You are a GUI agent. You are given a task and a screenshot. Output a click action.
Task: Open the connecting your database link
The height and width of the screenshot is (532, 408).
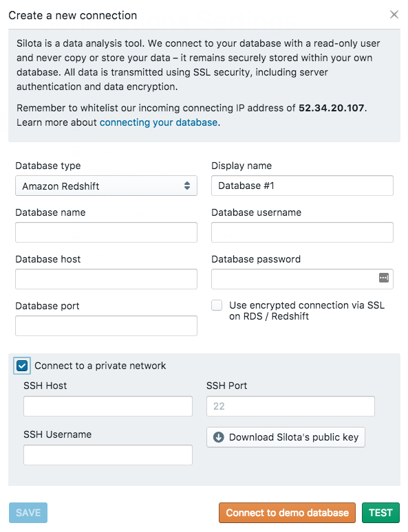(158, 122)
